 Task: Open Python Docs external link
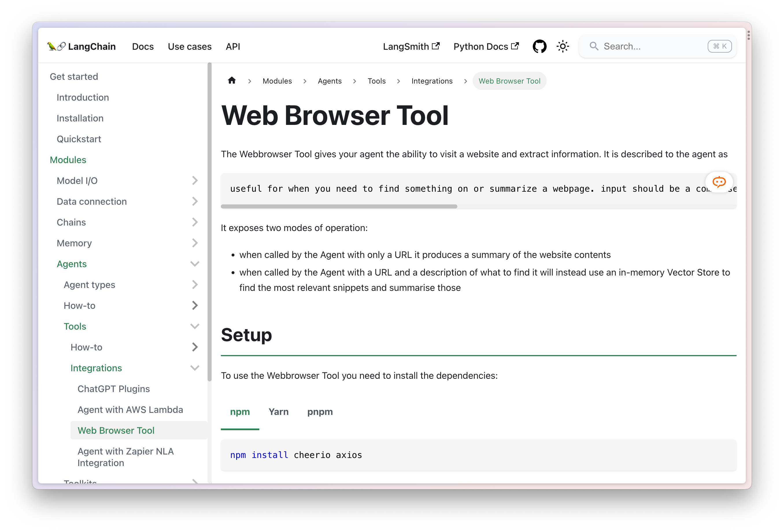[x=486, y=47]
